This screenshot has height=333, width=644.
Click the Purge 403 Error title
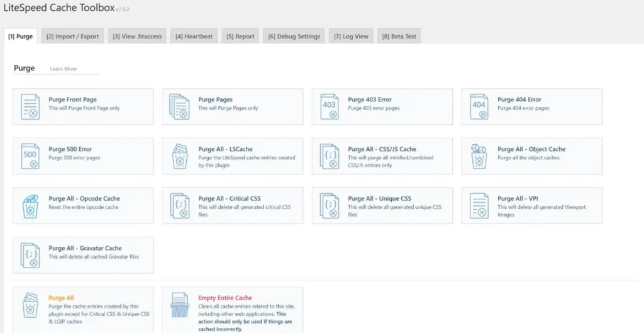[370, 99]
